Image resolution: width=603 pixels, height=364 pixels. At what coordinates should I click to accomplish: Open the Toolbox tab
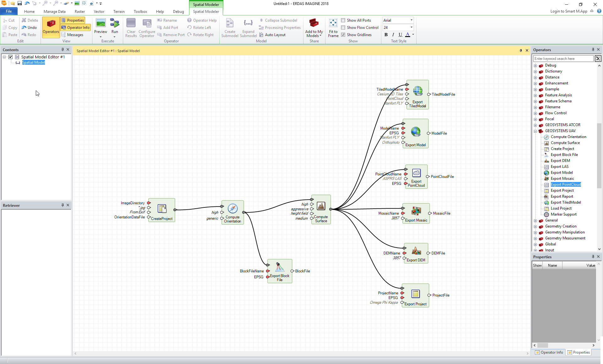click(x=140, y=11)
